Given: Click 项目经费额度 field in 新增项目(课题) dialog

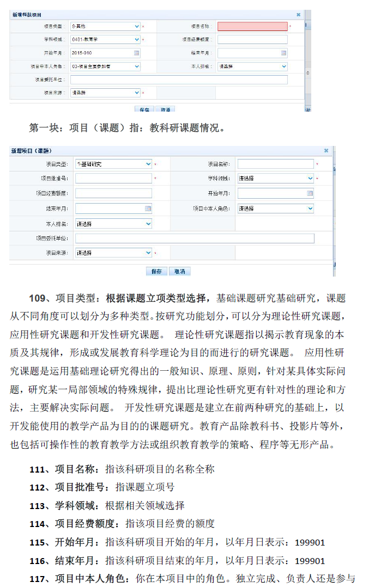Looking at the screenshot, I should [114, 193].
